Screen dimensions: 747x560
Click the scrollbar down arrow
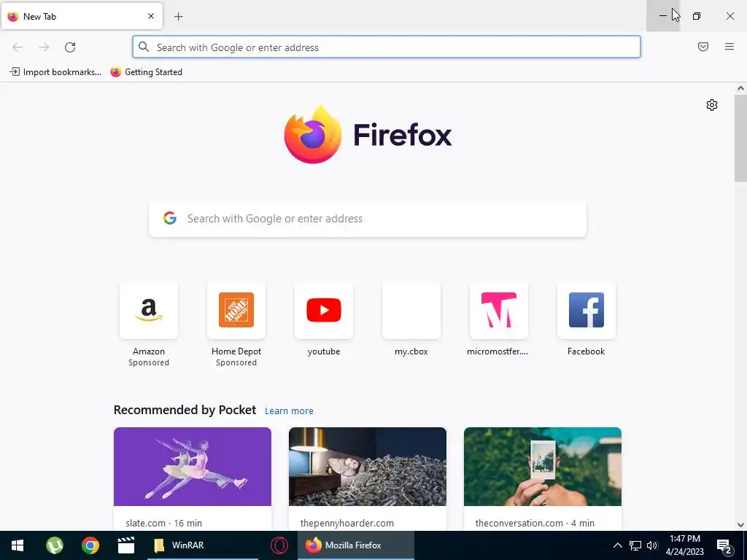point(740,525)
